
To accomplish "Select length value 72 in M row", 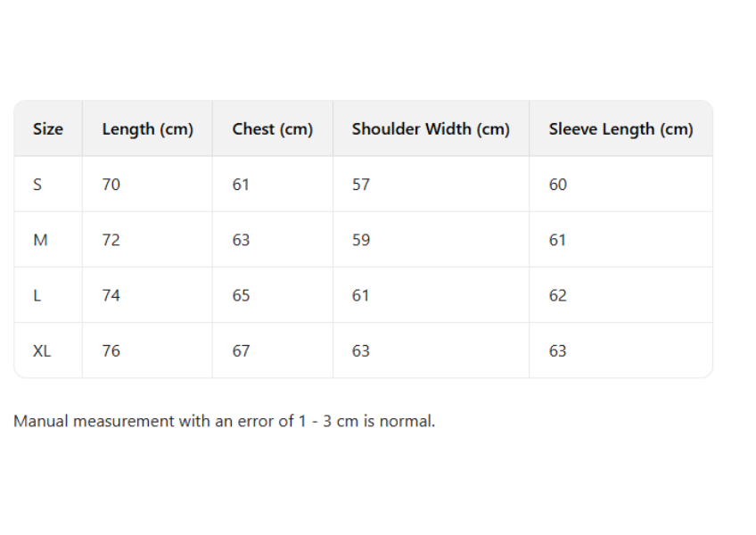I will point(111,240).
